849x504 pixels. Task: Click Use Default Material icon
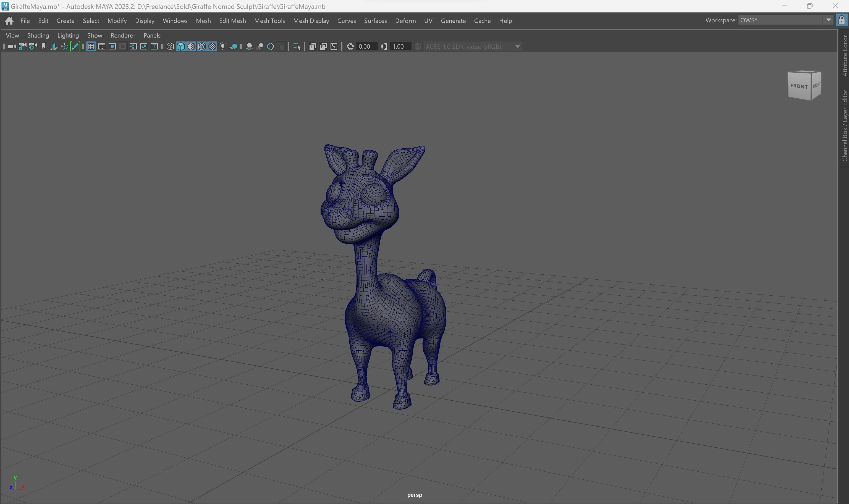click(191, 46)
